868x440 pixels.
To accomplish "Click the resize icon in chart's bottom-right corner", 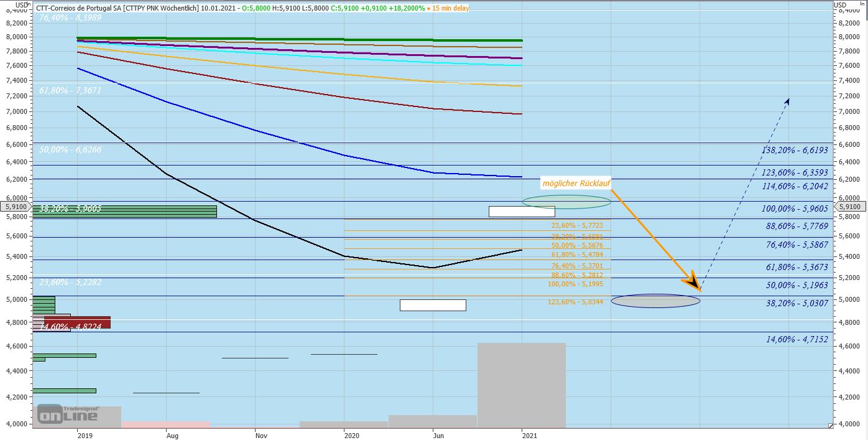I will 830,425.
